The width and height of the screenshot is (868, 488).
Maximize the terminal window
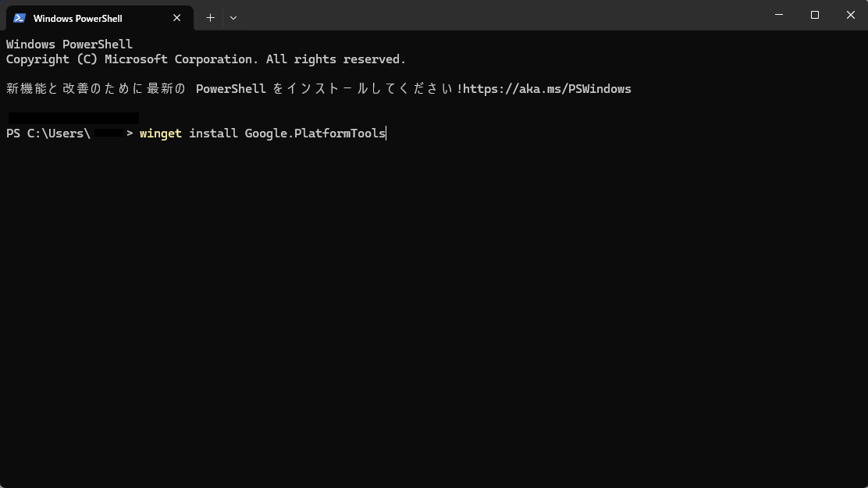[815, 15]
